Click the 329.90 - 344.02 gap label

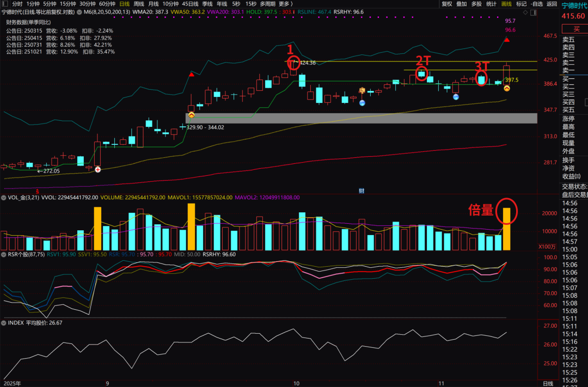pyautogui.click(x=205, y=127)
